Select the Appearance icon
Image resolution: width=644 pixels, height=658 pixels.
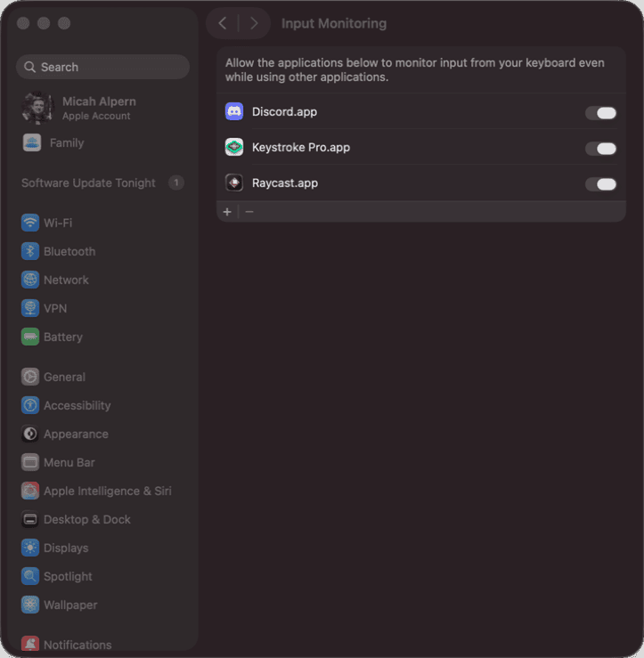tap(30, 434)
